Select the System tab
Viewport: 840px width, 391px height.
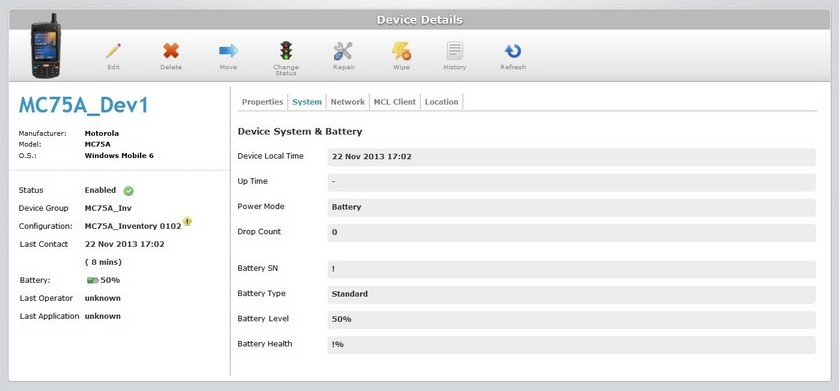click(x=307, y=102)
